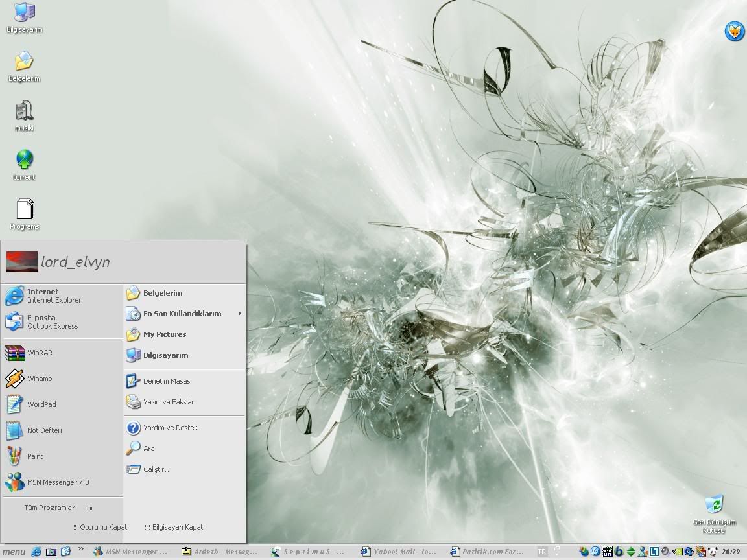Open the Programs desktop icon

coord(25,209)
